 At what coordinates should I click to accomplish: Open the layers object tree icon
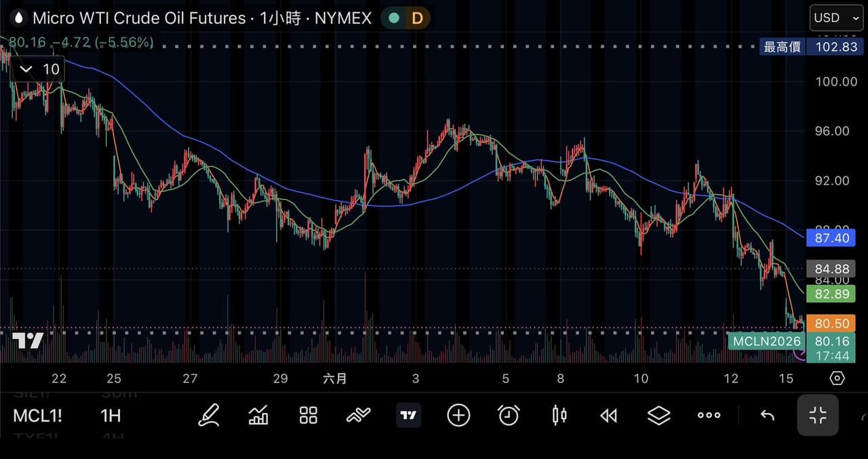click(x=659, y=416)
